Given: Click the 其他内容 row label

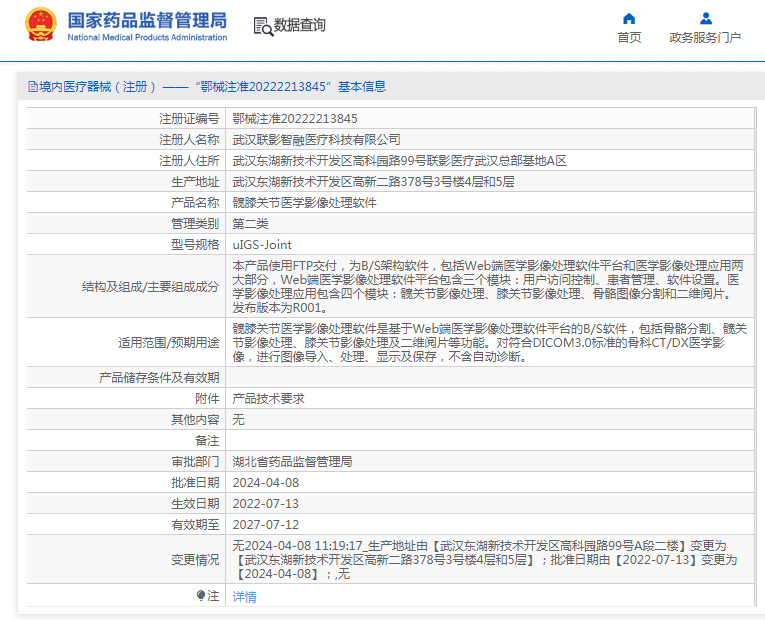Looking at the screenshot, I should 195,420.
